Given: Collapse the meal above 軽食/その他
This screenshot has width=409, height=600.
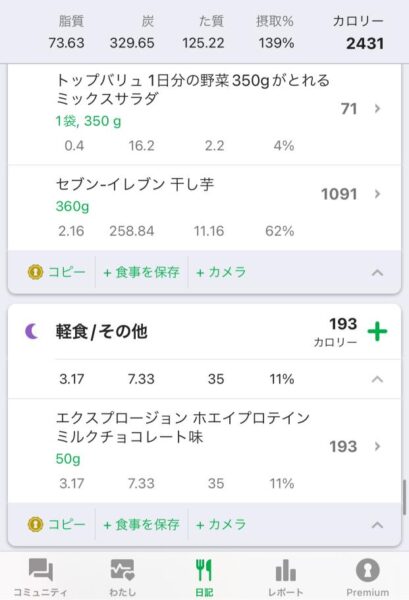Looking at the screenshot, I should [x=377, y=272].
